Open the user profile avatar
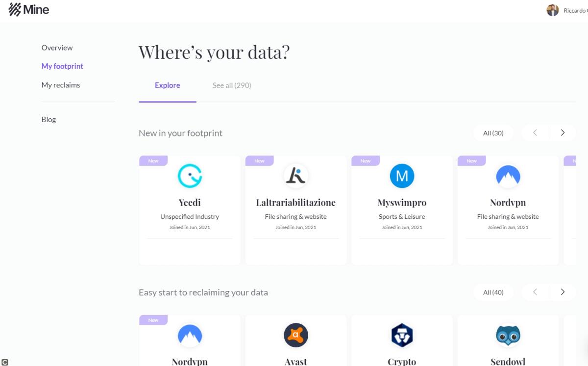The image size is (588, 366). (552, 10)
